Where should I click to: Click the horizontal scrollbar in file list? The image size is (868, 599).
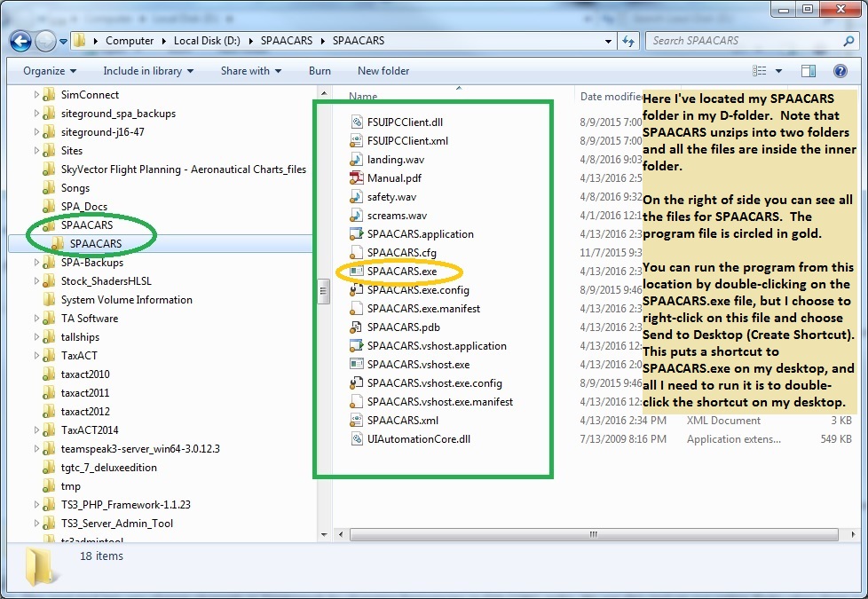[594, 534]
